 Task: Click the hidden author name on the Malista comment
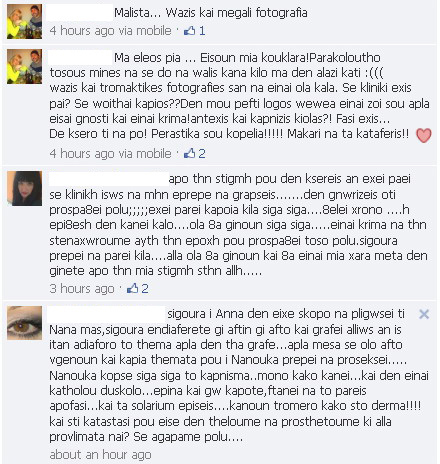click(79, 13)
